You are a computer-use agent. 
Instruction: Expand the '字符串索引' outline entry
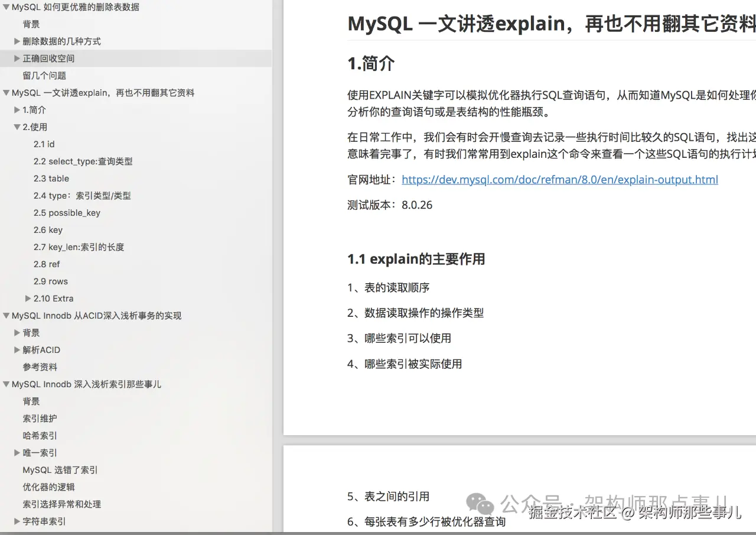17,521
